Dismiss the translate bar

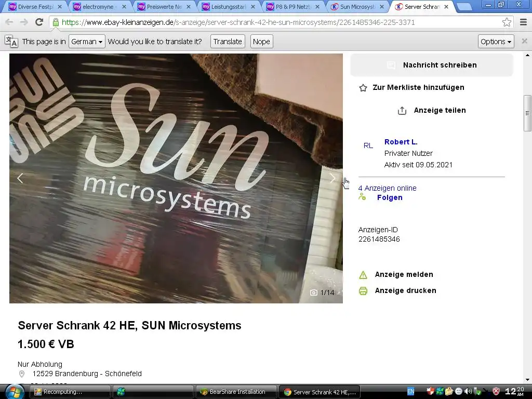pyautogui.click(x=525, y=41)
